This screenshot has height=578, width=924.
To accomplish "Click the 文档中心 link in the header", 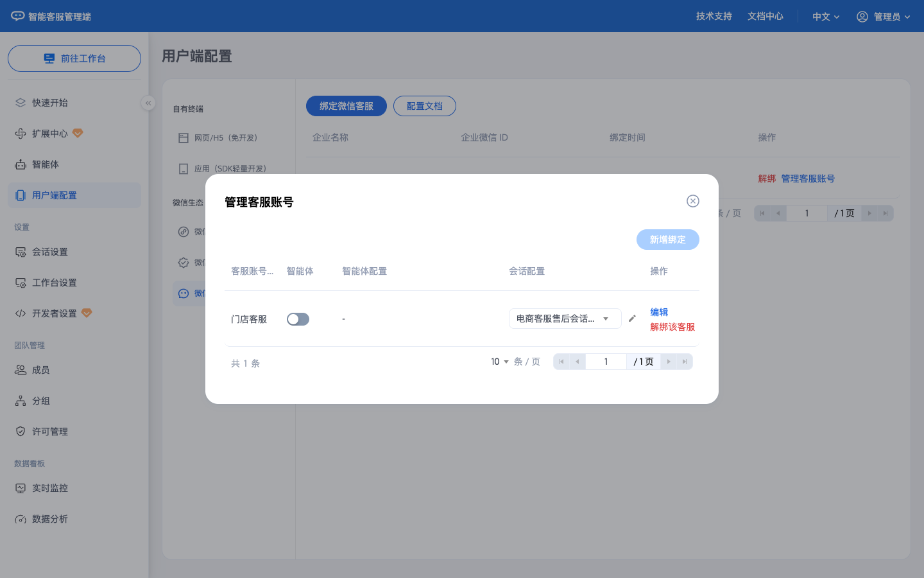I will [x=766, y=16].
